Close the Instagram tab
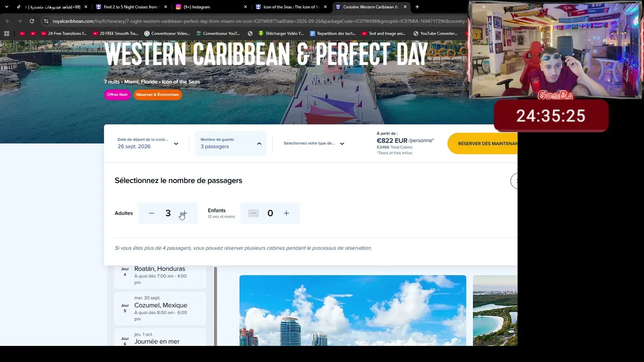This screenshot has height=362, width=644. 246,7
